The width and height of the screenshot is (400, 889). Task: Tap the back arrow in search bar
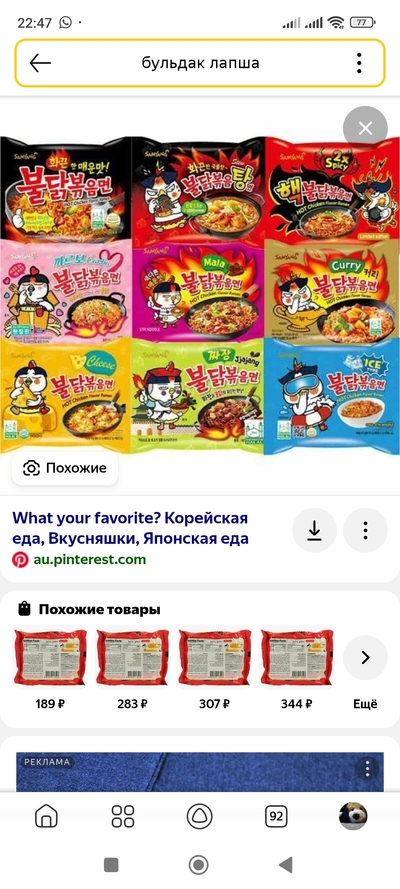[x=40, y=63]
